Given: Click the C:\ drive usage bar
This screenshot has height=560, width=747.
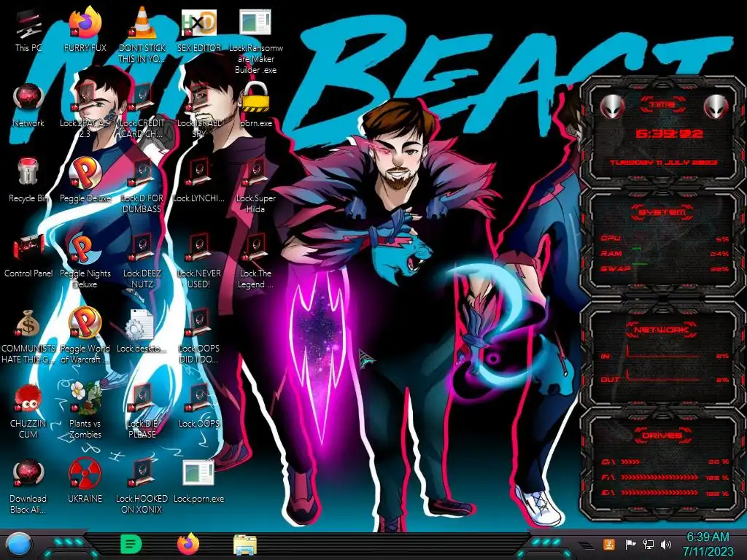Looking at the screenshot, I should (665, 462).
